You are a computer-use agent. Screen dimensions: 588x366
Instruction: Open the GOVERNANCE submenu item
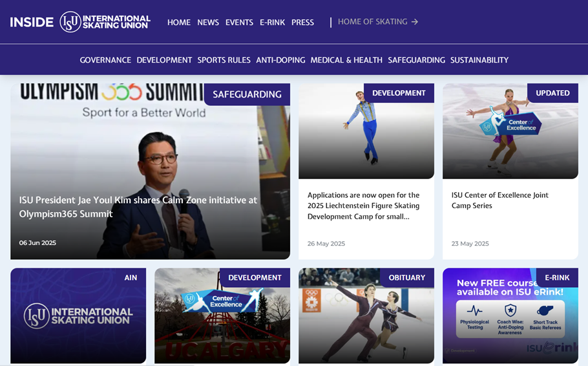coord(105,60)
